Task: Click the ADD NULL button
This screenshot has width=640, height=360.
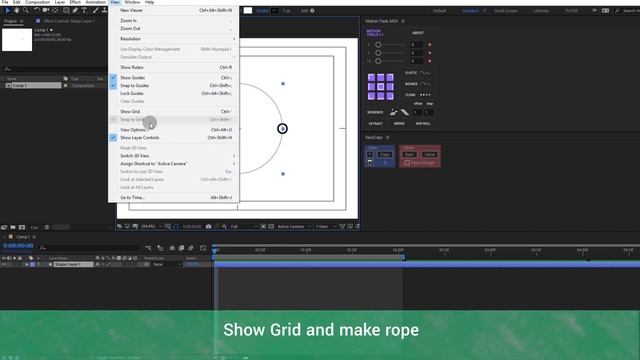Action: pos(423,123)
